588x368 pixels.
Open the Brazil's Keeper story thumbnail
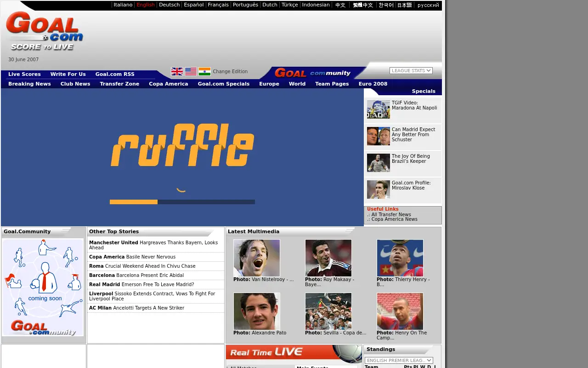pos(379,163)
